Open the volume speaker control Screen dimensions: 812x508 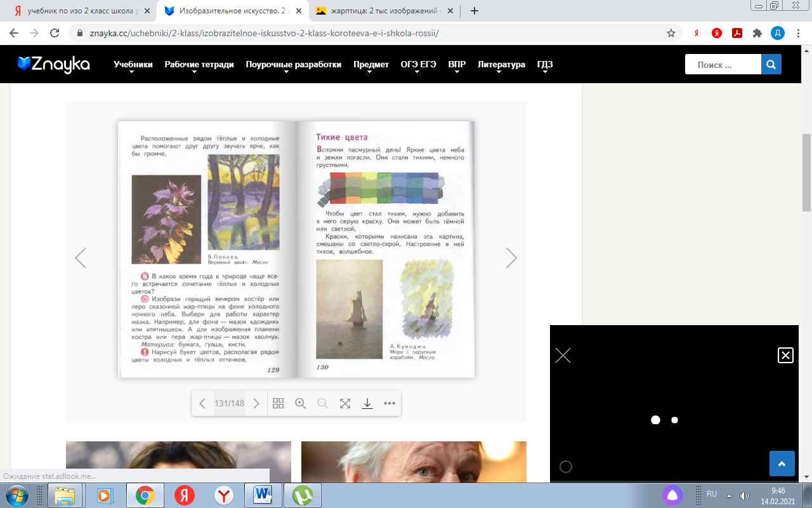[x=744, y=495]
